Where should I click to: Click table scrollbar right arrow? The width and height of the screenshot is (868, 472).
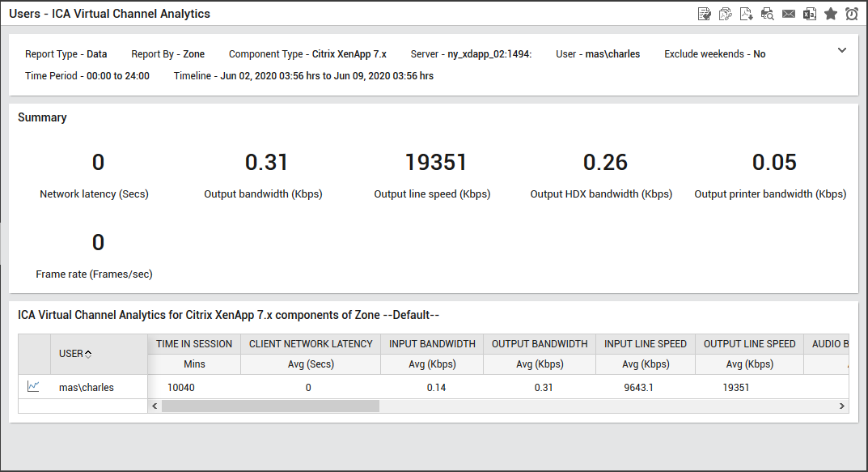coord(842,406)
